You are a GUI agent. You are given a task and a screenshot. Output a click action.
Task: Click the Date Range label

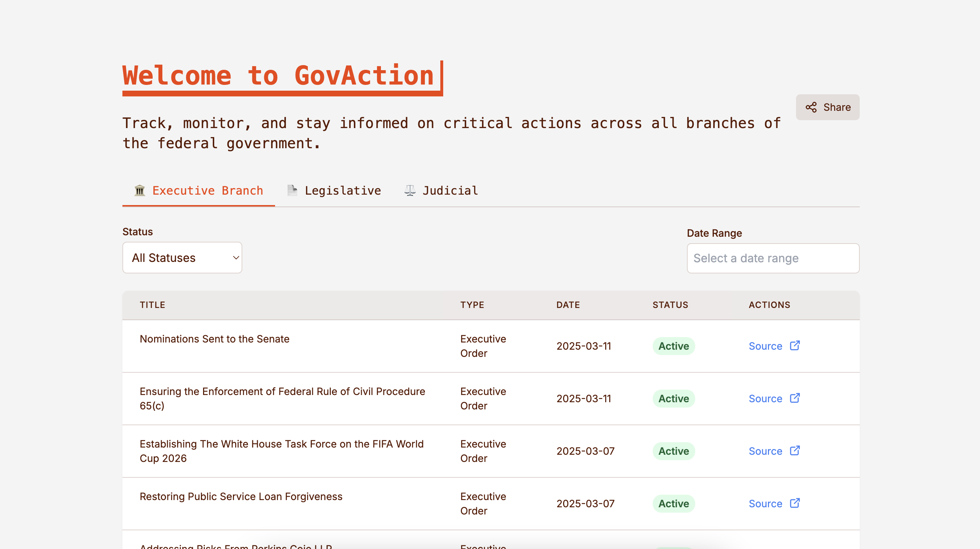(714, 233)
